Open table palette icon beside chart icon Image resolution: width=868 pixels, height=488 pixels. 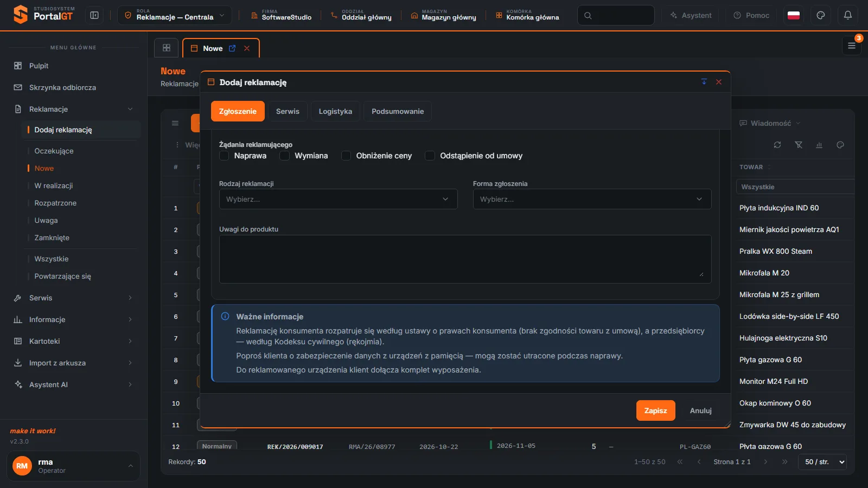click(x=840, y=145)
